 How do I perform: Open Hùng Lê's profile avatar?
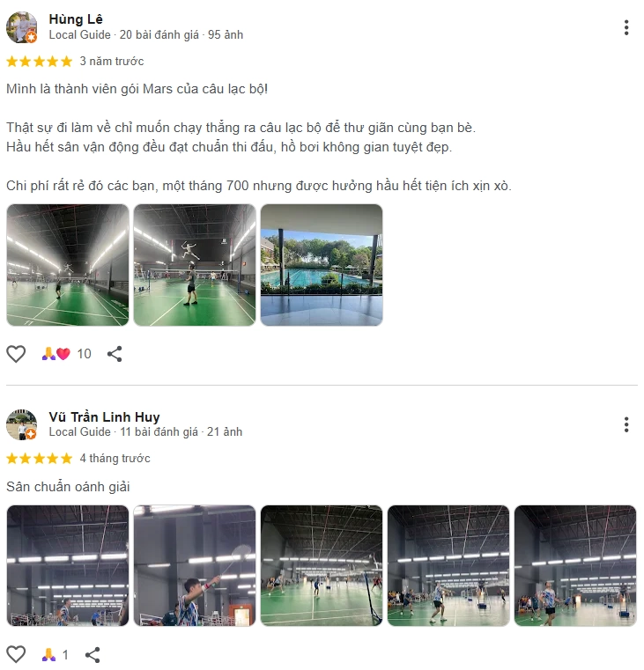pyautogui.click(x=21, y=27)
